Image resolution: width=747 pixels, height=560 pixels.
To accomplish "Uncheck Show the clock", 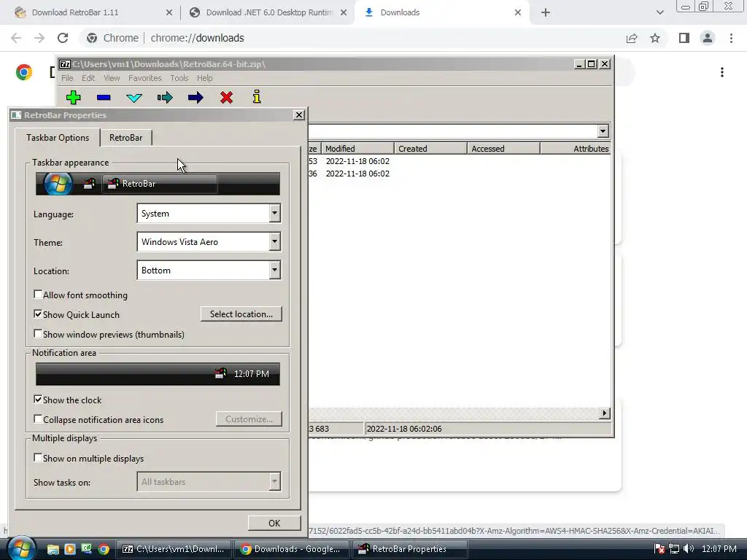I will (38, 399).
